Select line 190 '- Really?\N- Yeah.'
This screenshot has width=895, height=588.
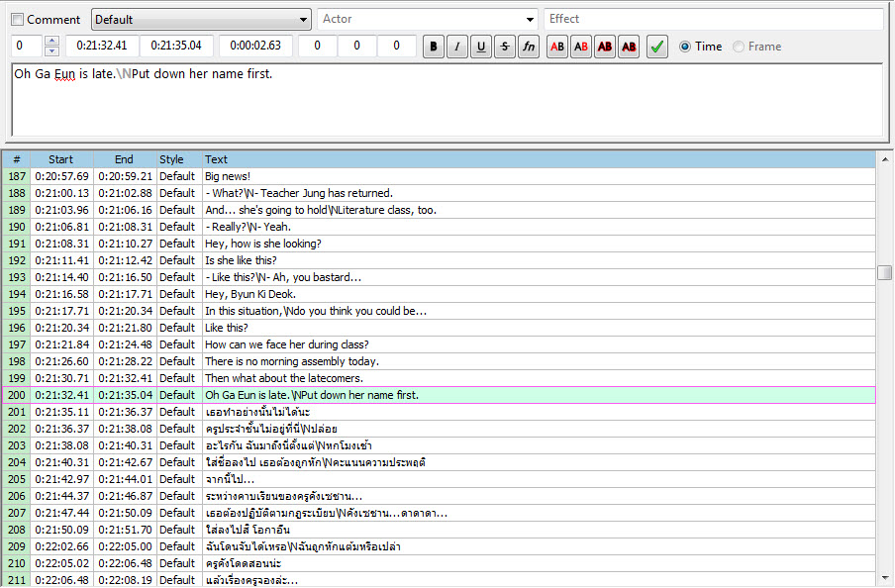point(439,227)
